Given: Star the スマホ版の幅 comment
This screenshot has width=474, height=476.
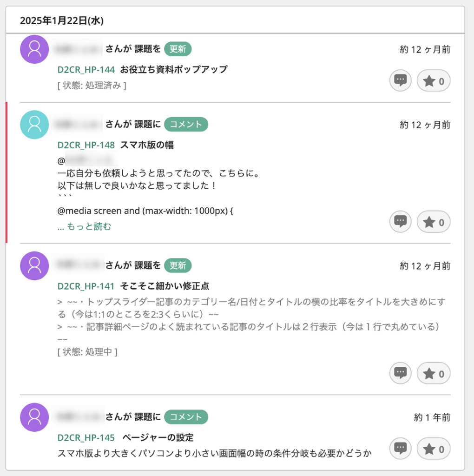Looking at the screenshot, I should coord(434,222).
